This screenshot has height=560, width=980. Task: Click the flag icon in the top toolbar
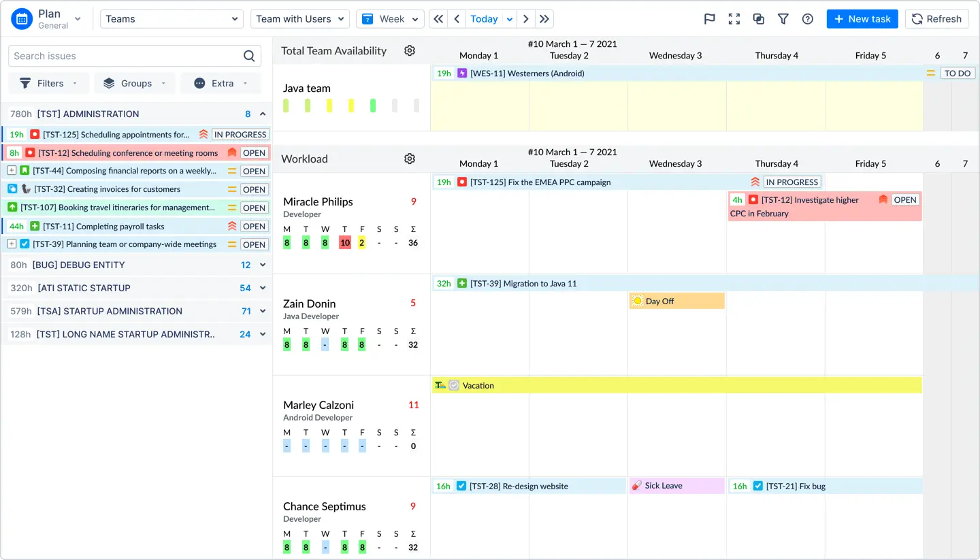[x=709, y=18]
